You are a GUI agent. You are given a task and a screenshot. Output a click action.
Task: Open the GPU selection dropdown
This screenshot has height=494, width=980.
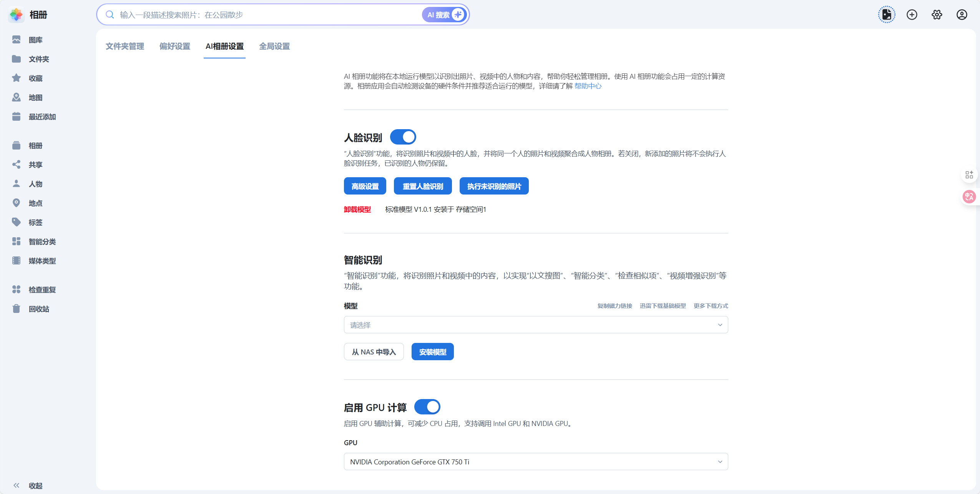click(x=536, y=462)
